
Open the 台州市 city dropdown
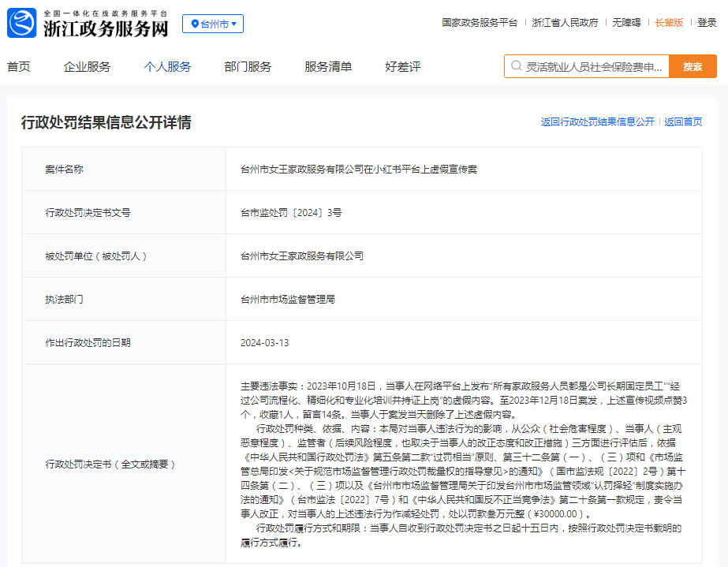pos(213,24)
